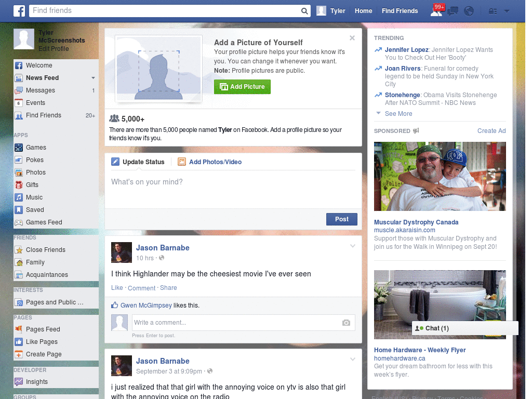532x399 pixels.
Task: Open Jennifer Lopez trending topic
Action: 406,50
